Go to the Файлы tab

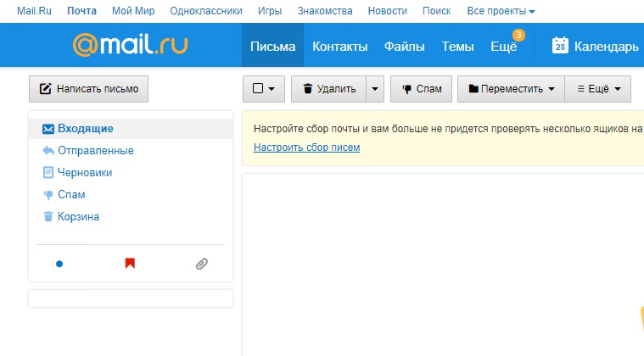(404, 47)
